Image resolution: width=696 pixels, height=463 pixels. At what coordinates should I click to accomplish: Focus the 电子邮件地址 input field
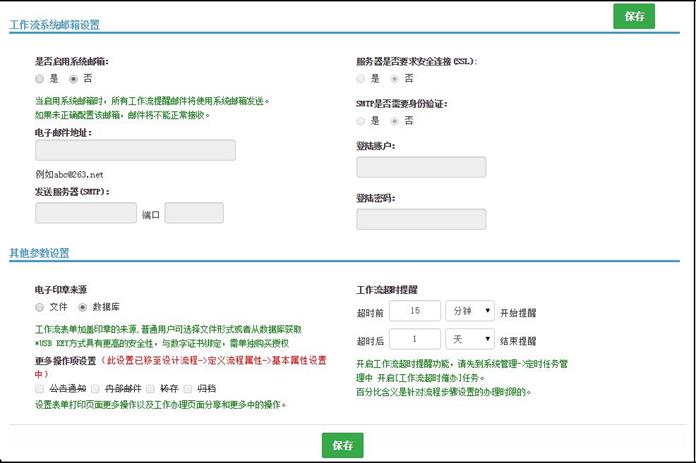coord(135,150)
